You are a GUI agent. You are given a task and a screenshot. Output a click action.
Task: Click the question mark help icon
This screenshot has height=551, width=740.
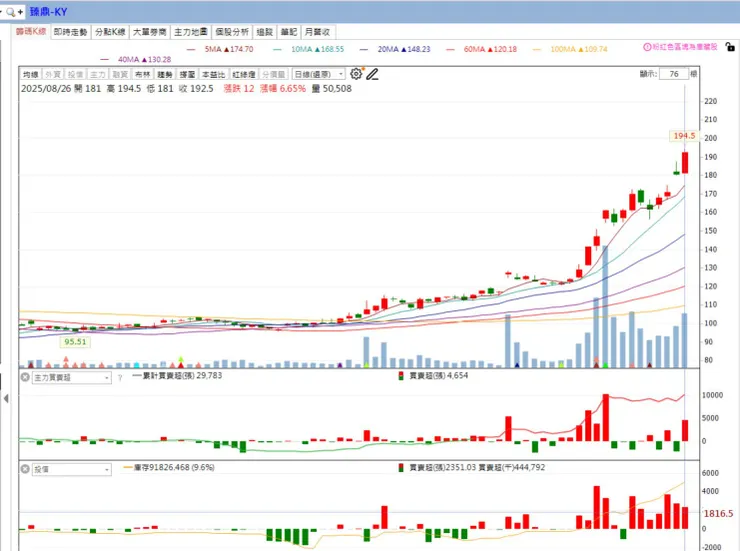[x=120, y=378]
